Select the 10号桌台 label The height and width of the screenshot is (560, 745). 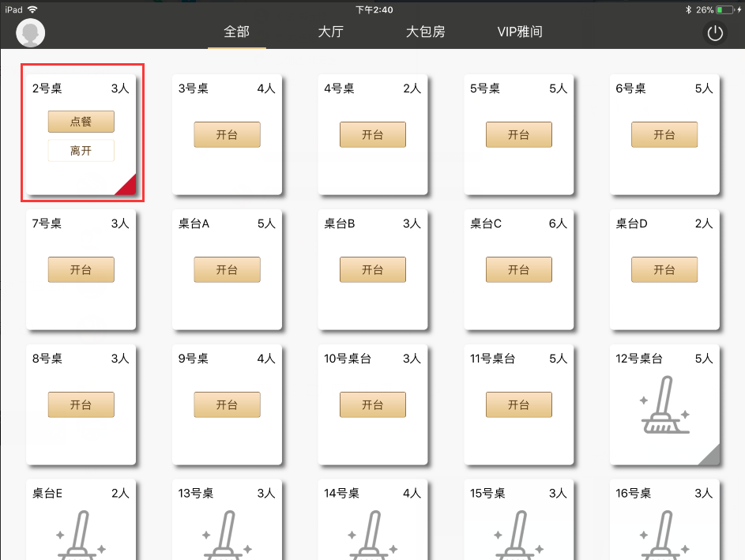click(348, 359)
